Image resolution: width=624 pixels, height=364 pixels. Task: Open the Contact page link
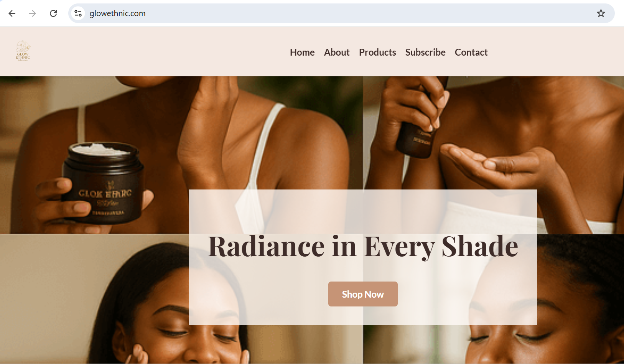[x=471, y=52]
